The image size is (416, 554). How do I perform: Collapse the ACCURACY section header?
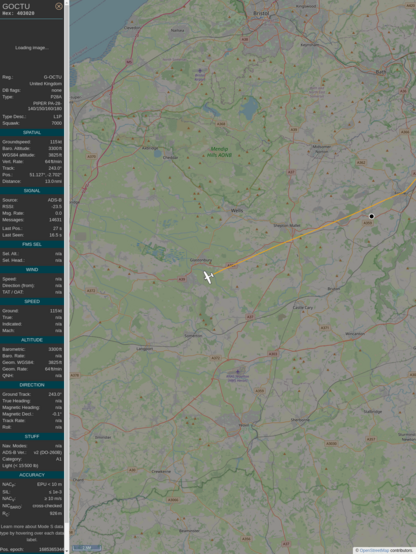(x=32, y=475)
